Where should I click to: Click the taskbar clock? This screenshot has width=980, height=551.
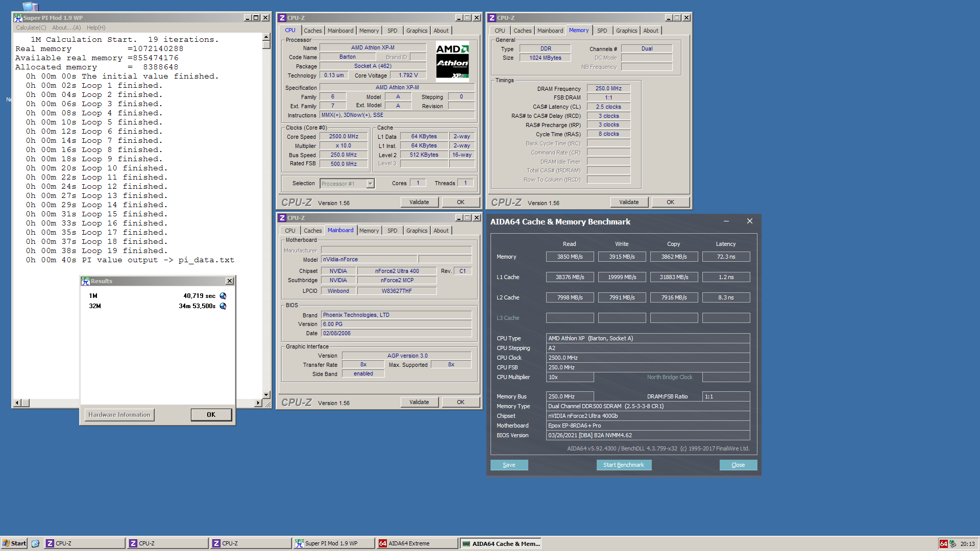pos(967,544)
